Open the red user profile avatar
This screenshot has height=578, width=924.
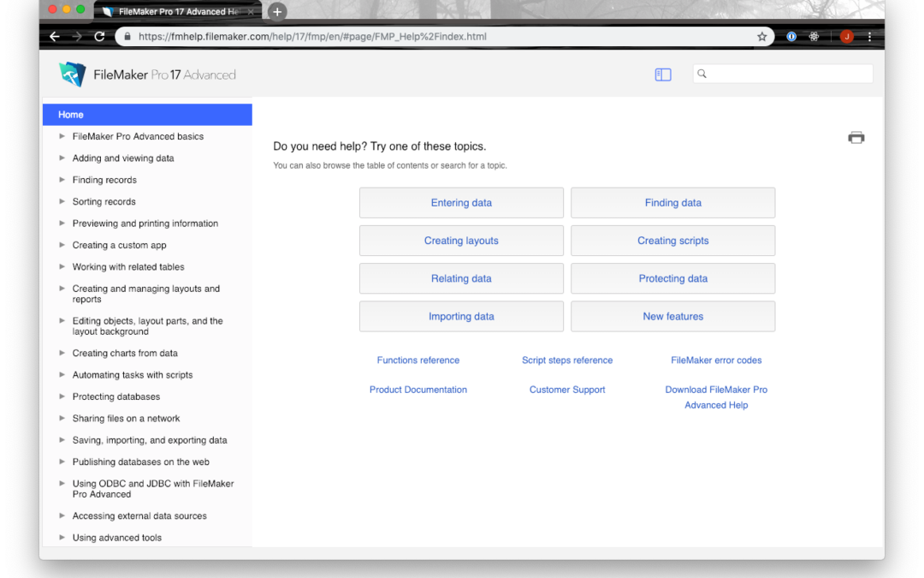(x=847, y=37)
